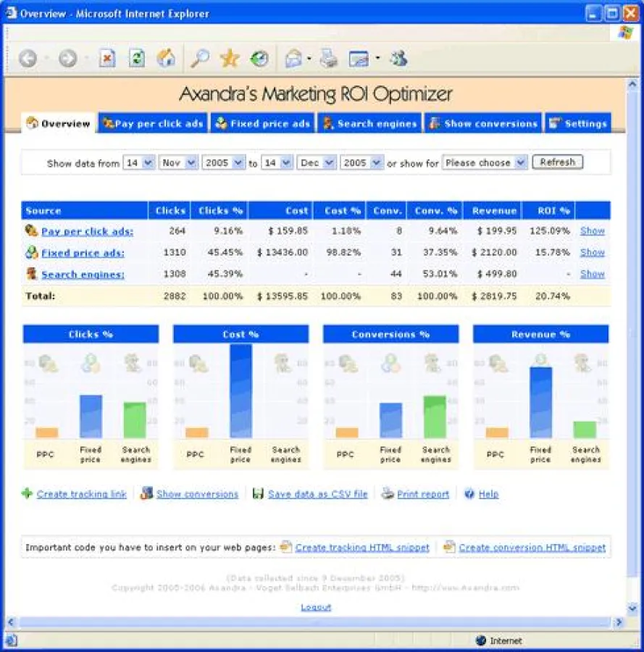The image size is (644, 652).
Task: Open the start year 2005 dropdown
Action: 224,163
